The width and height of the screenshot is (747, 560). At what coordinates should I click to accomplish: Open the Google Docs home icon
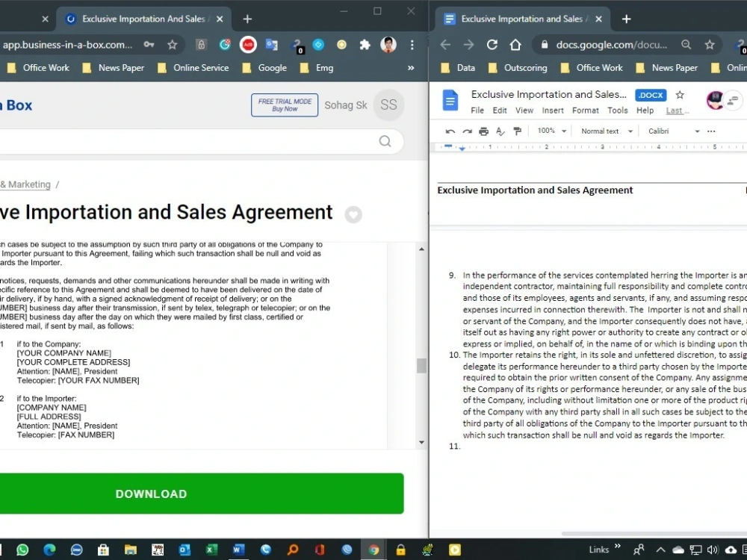pyautogui.click(x=450, y=101)
